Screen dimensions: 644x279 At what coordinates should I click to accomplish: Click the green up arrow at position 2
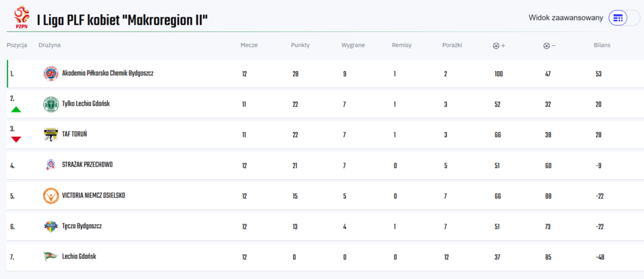(16, 109)
